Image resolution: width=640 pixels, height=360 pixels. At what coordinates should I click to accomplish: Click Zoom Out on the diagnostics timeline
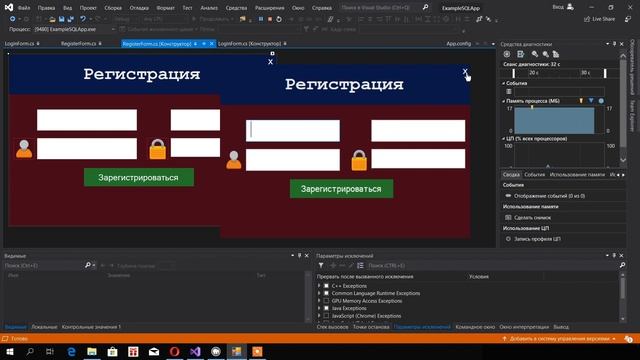click(545, 54)
